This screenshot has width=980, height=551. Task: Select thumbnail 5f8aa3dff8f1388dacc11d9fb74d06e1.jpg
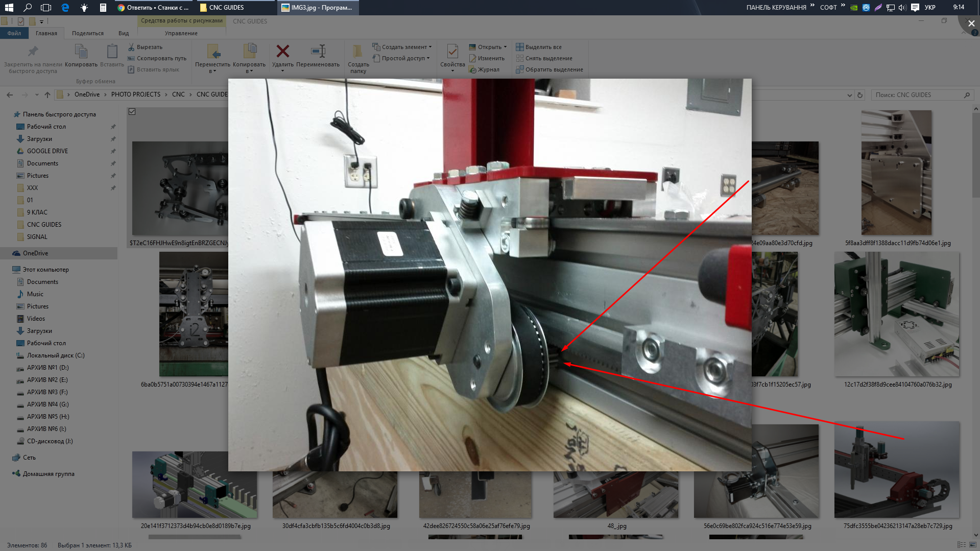[x=897, y=178]
